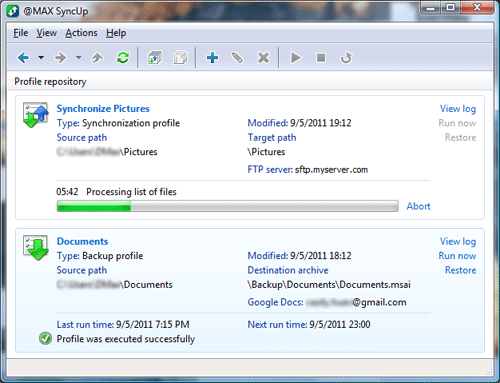Click the Edit profile pencil icon
This screenshot has width=500, height=383.
pyautogui.click(x=237, y=58)
